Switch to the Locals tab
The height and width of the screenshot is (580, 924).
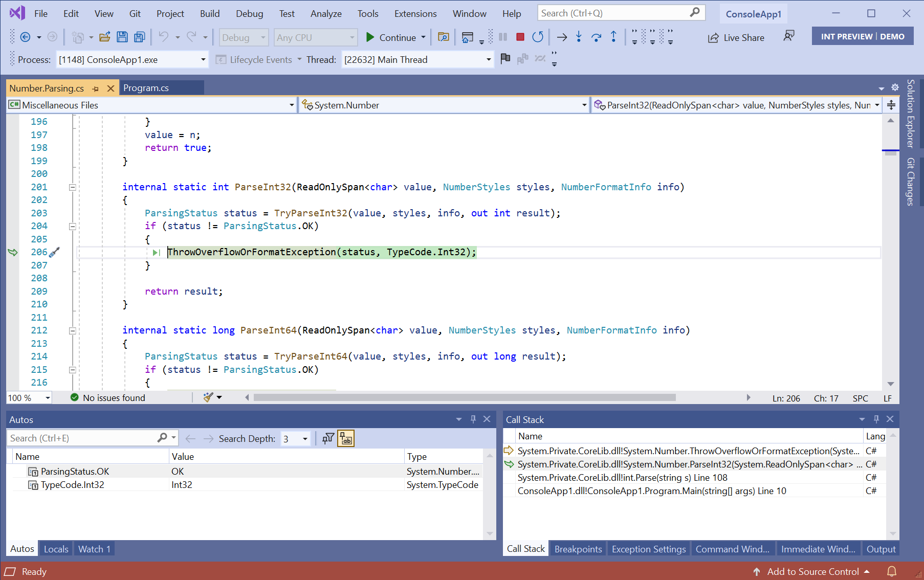pyautogui.click(x=56, y=549)
